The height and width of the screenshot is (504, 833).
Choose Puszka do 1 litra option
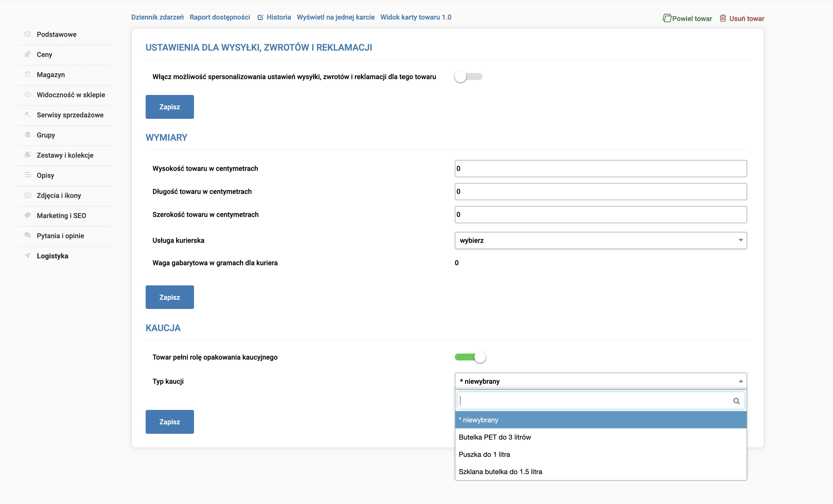601,454
